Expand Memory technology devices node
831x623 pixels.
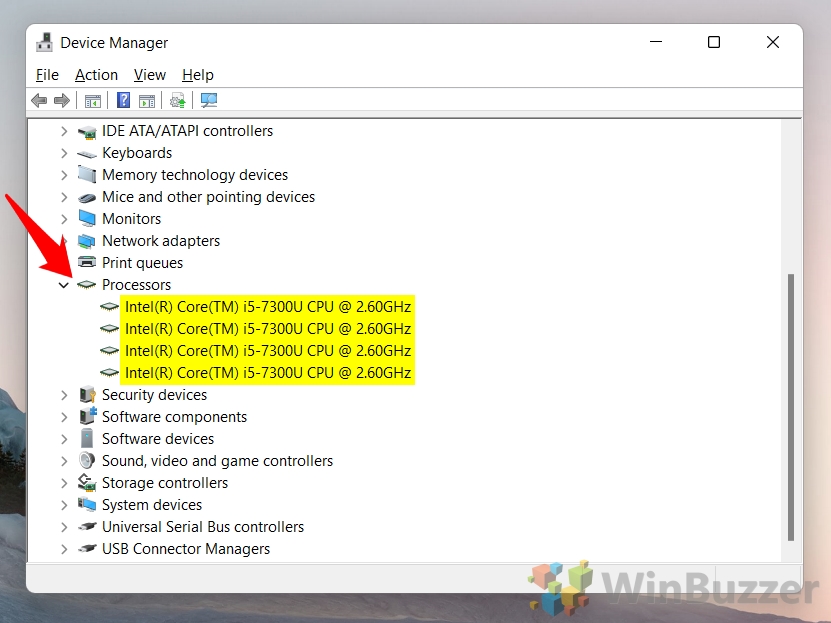[64, 175]
